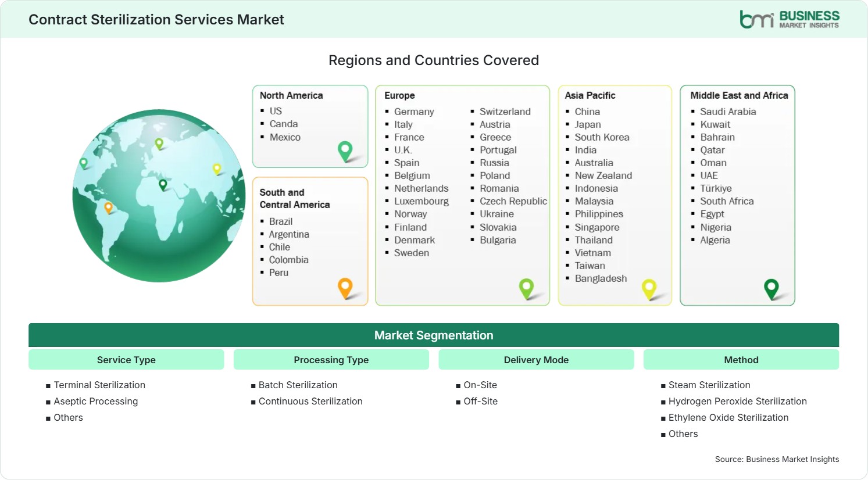Click Germany in the Europe list
The height and width of the screenshot is (480, 868).
[x=414, y=112]
